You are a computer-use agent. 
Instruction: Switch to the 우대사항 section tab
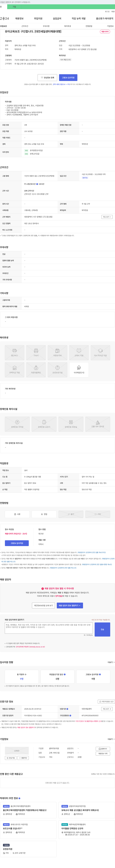[46, 26]
